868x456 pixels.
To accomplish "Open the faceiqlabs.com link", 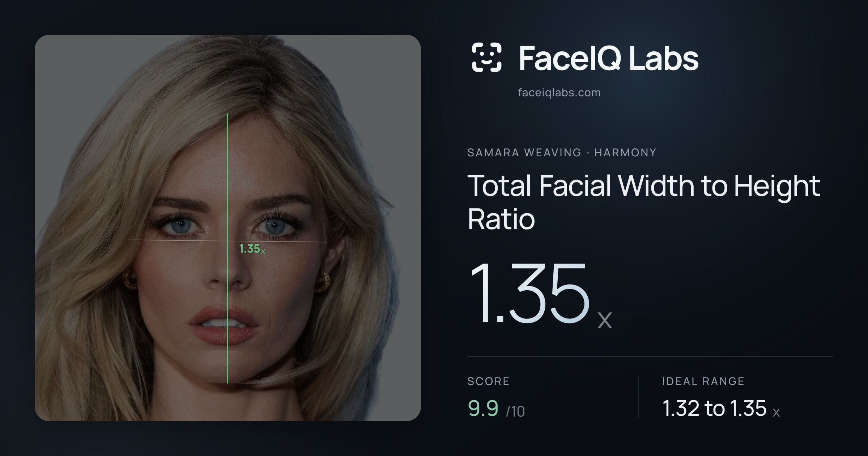I will click(x=559, y=93).
